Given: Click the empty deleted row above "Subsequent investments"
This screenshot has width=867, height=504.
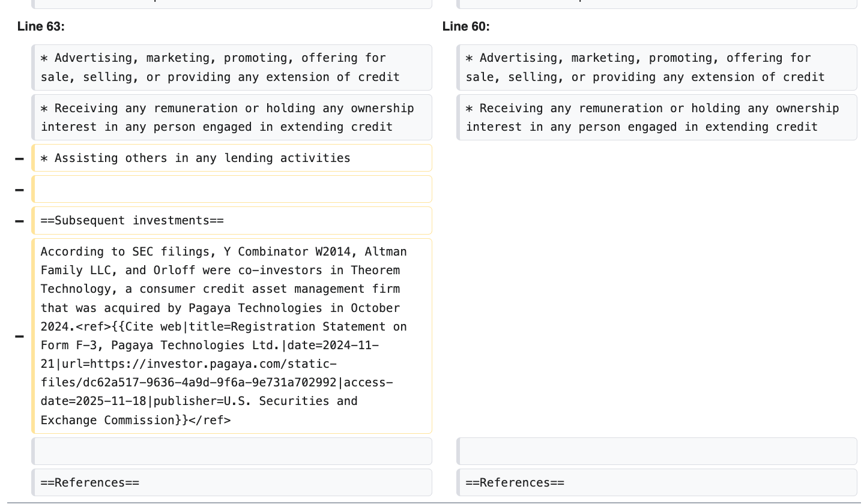Looking at the screenshot, I should (x=232, y=190).
